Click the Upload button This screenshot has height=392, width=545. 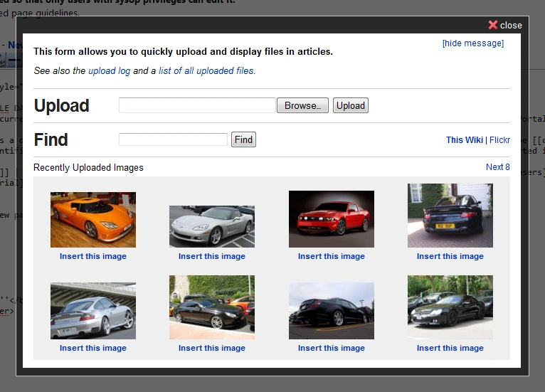[x=350, y=105]
